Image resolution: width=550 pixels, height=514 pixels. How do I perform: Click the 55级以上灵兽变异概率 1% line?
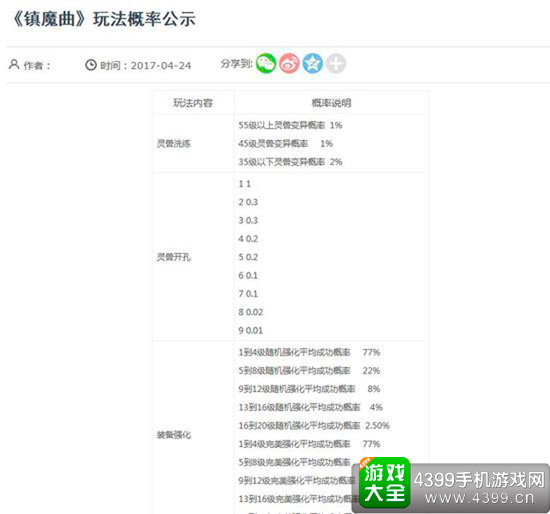point(290,125)
